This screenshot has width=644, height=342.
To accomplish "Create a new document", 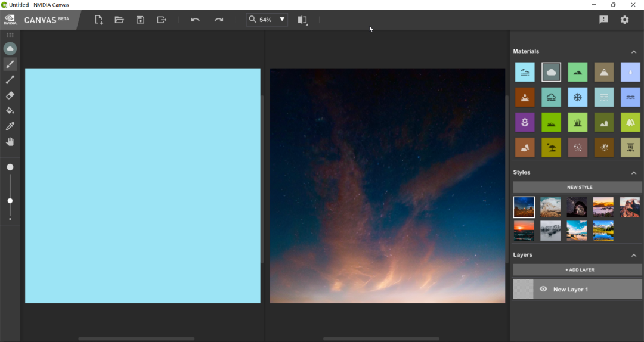I will tap(98, 20).
